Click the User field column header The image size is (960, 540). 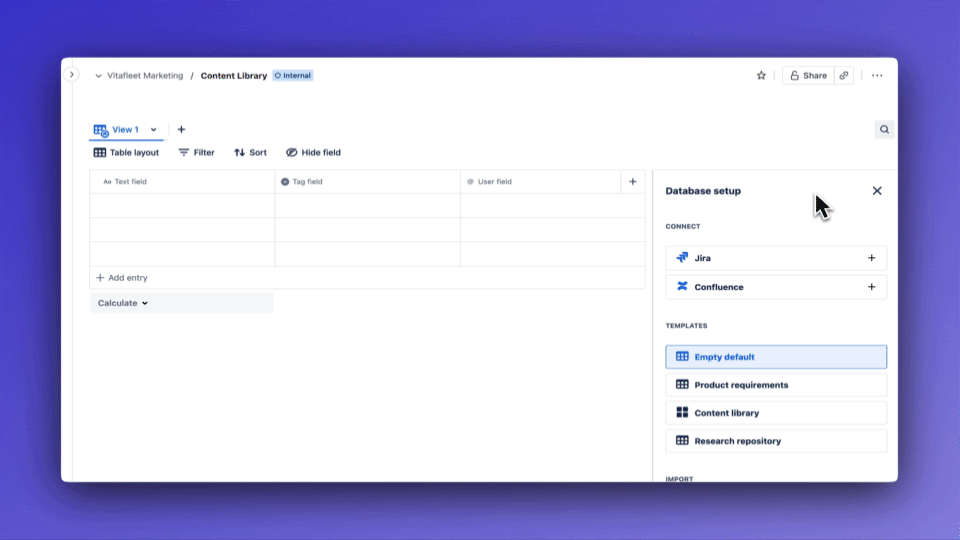pyautogui.click(x=541, y=182)
